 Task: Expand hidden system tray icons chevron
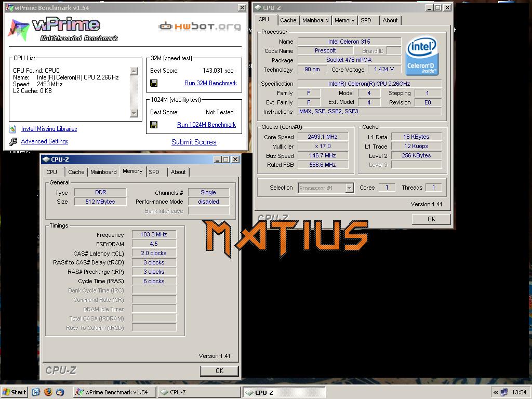click(495, 393)
